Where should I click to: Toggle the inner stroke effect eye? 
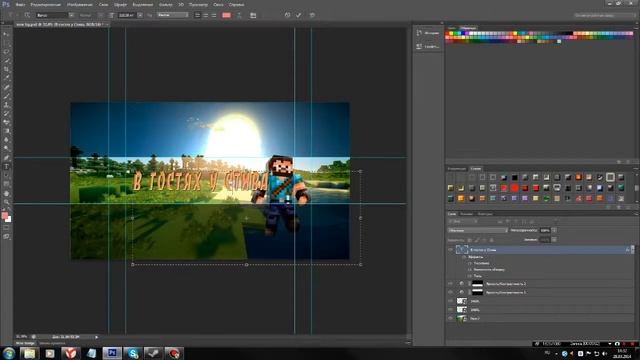(470, 269)
